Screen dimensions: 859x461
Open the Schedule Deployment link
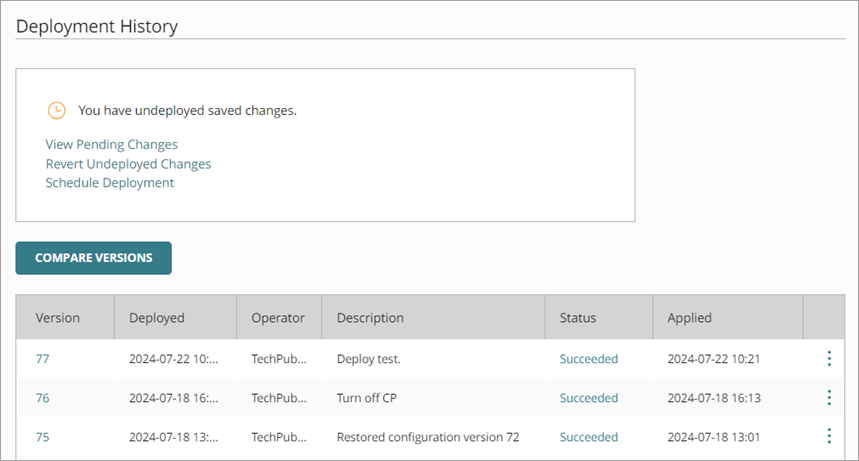pyautogui.click(x=110, y=183)
